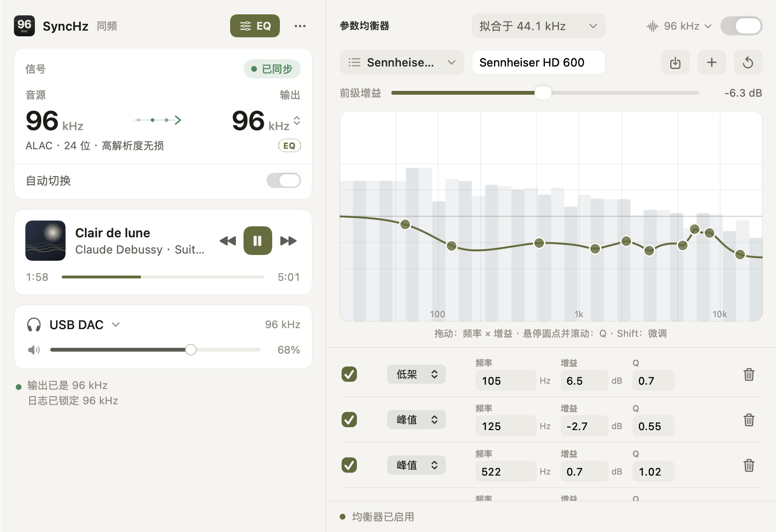This screenshot has width=776, height=532.
Task: Open the three-dot more options menu
Action: [300, 26]
